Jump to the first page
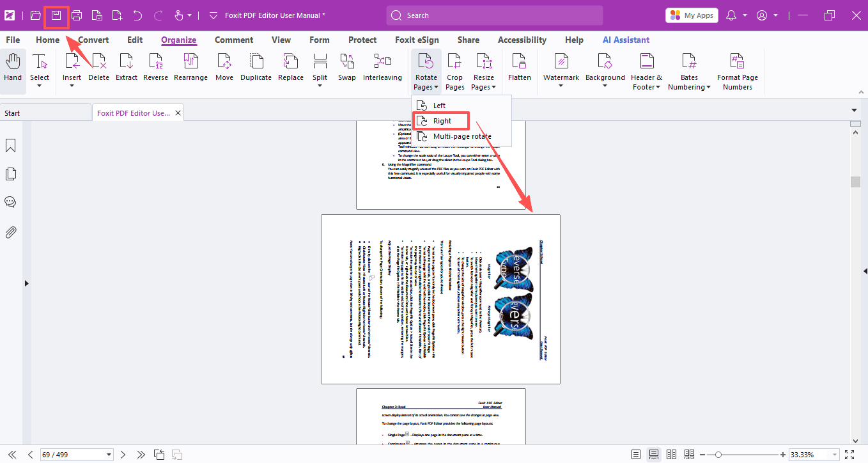The image size is (868, 463). (x=12, y=455)
